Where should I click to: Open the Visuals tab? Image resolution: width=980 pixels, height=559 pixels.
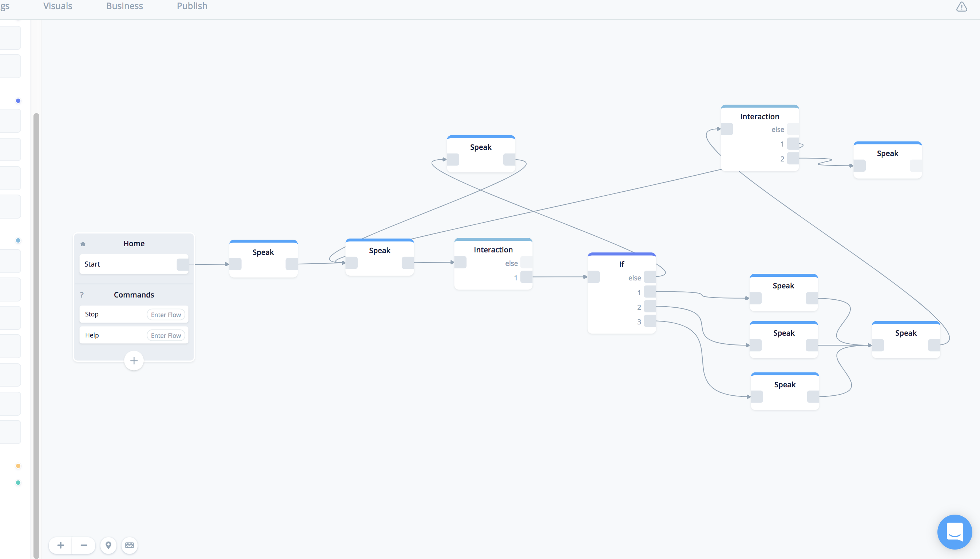[x=57, y=6]
